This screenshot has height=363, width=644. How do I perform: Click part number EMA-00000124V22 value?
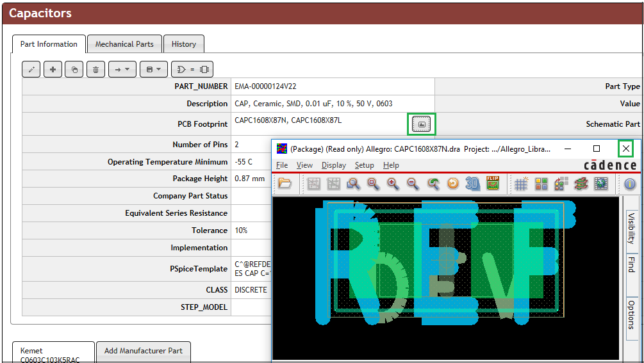click(265, 86)
